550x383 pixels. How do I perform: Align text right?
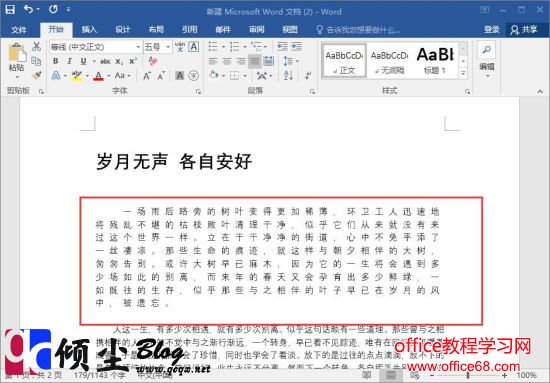241,61
